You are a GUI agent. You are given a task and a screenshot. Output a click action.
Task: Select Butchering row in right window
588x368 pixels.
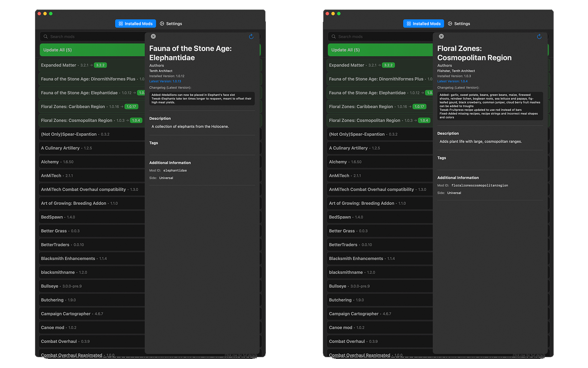tap(380, 300)
